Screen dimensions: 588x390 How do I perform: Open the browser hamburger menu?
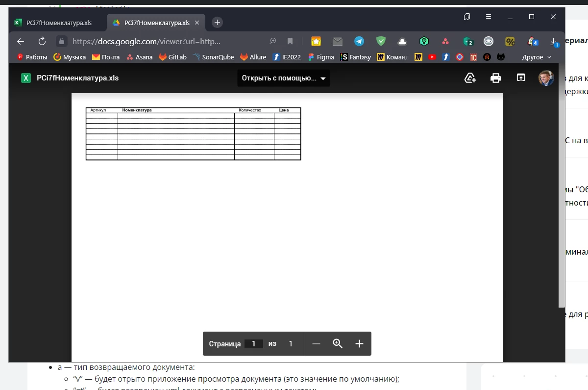click(489, 17)
